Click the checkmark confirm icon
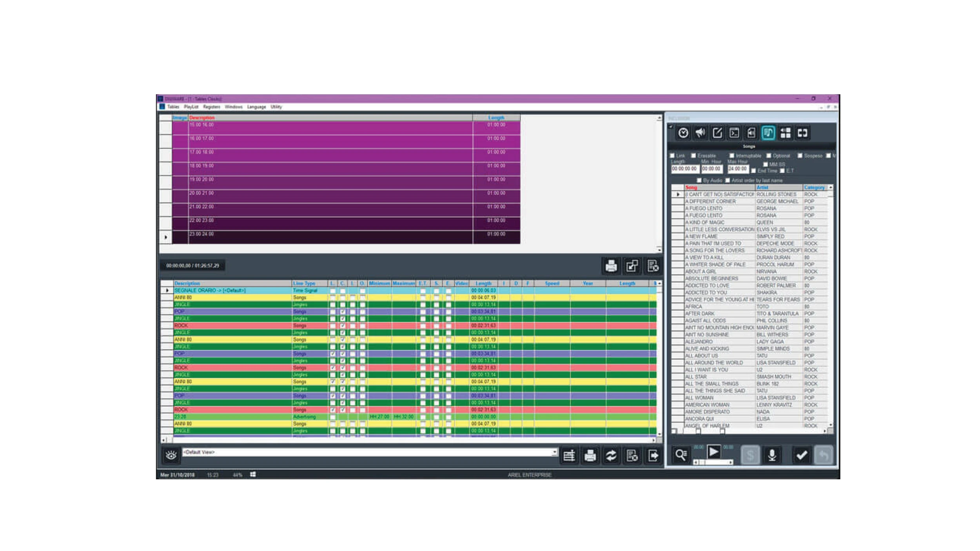This screenshot has height=551, width=980. (801, 455)
